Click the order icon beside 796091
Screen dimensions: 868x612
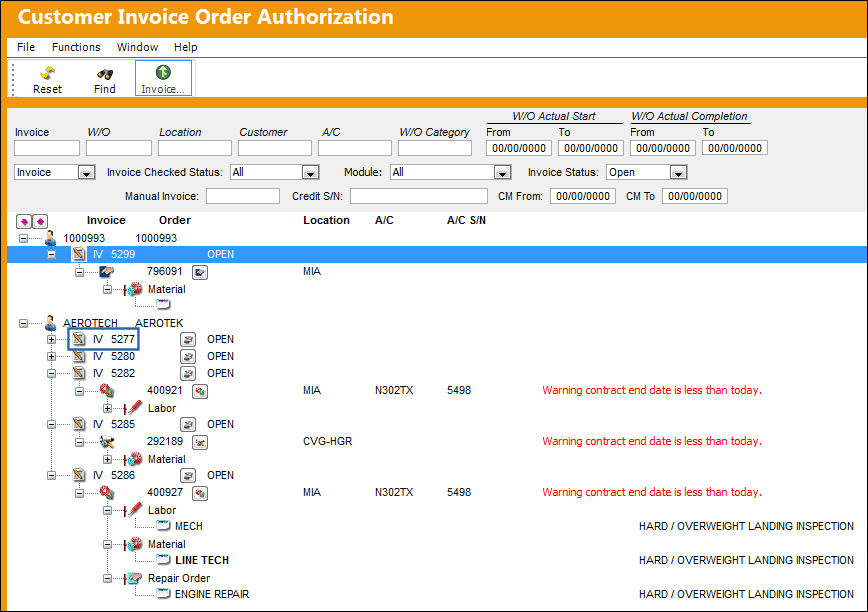click(106, 271)
